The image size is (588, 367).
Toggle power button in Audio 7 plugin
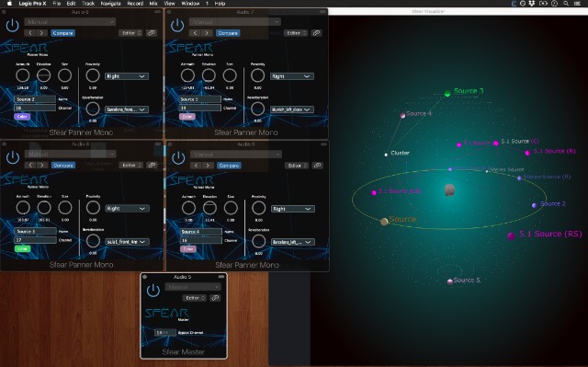click(177, 26)
